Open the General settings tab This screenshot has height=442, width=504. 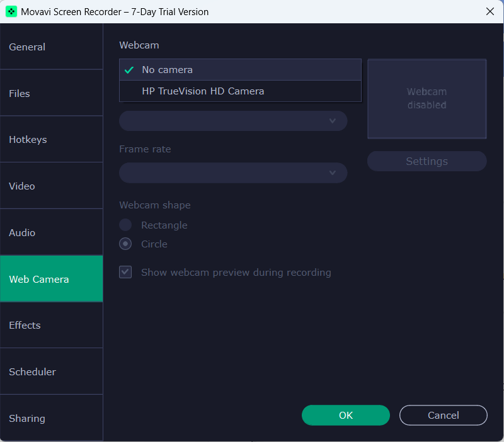52,47
